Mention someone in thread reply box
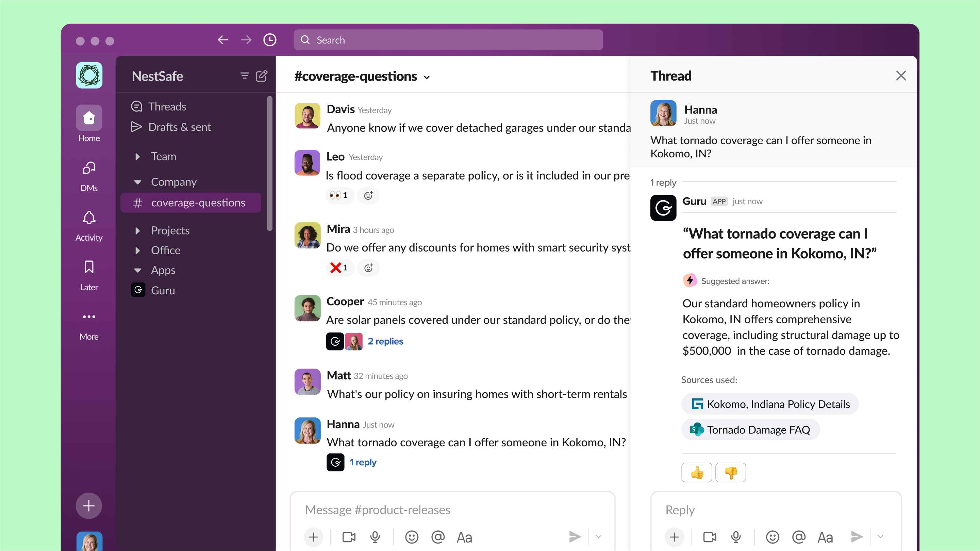 coord(799,537)
